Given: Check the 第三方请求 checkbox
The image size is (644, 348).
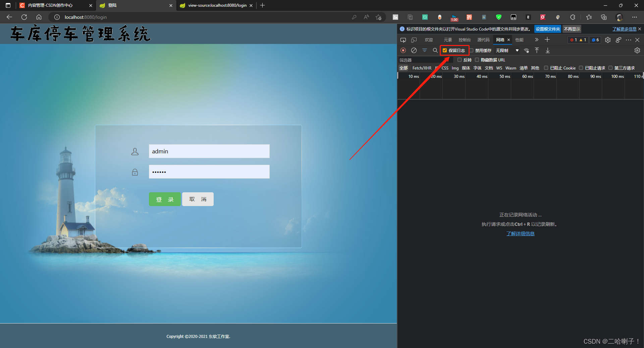Looking at the screenshot, I should 610,68.
